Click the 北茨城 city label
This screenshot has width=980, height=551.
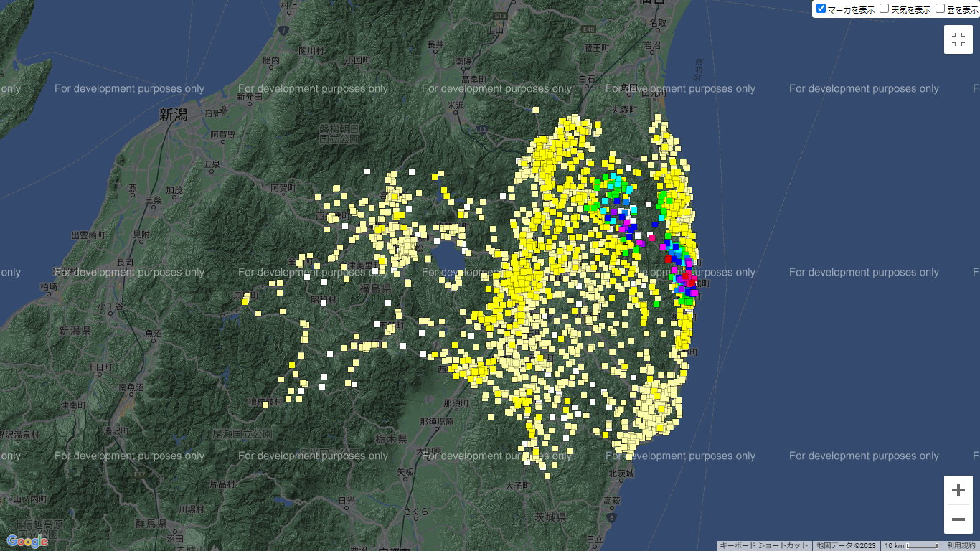click(x=621, y=473)
